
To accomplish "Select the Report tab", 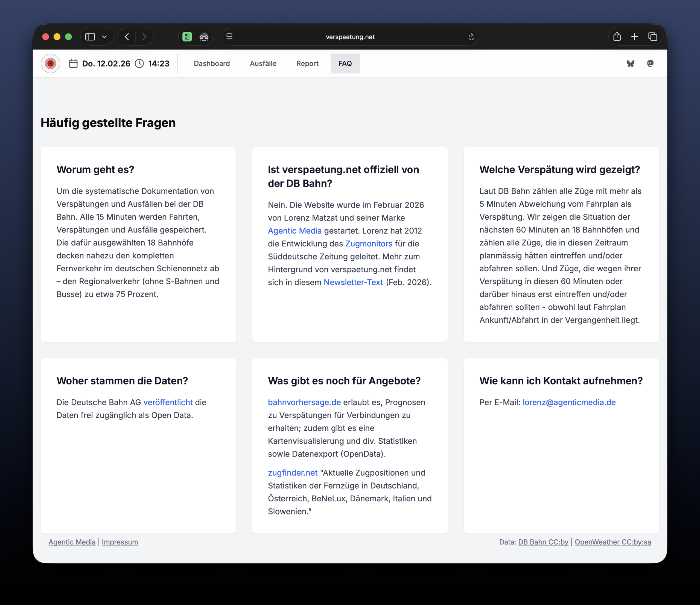I will point(307,63).
